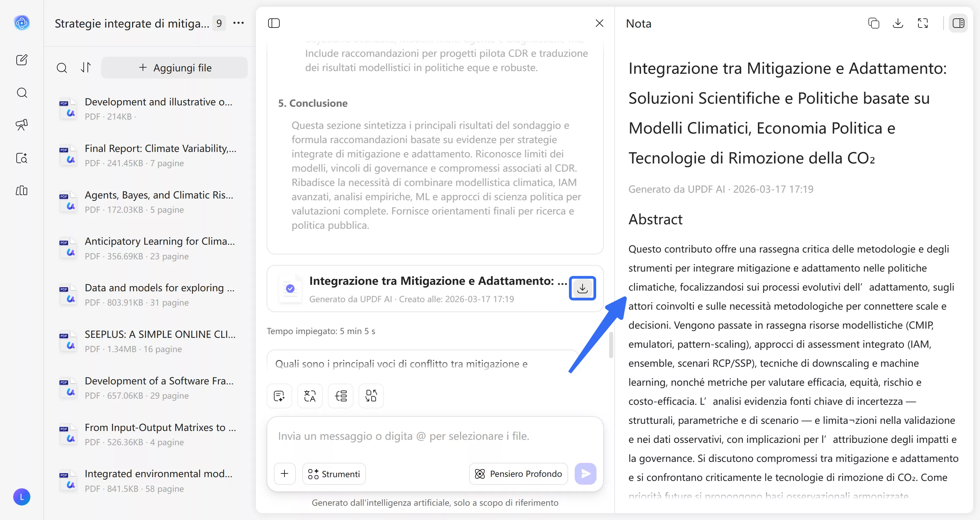Toggle the sort order of file list
Screen dimensions: 980x520
(x=86, y=68)
